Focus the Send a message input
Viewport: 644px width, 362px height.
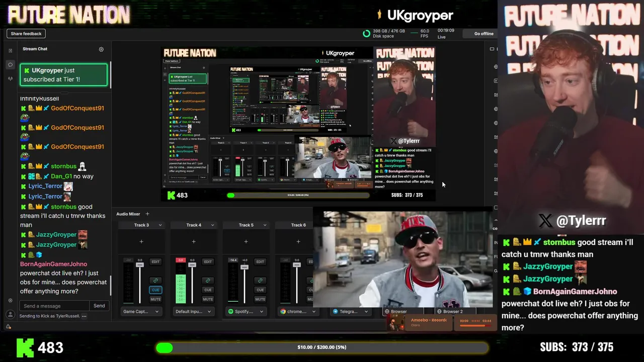click(54, 306)
